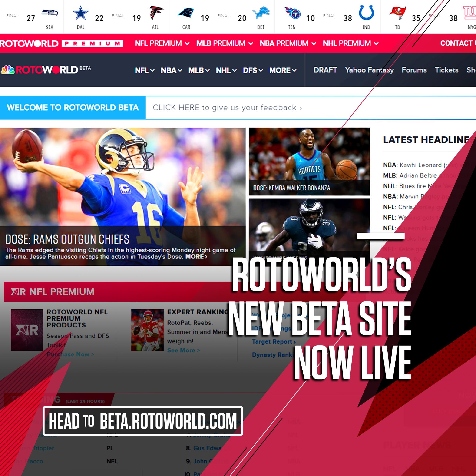Expand the NHL menu in dark navbar

click(226, 70)
